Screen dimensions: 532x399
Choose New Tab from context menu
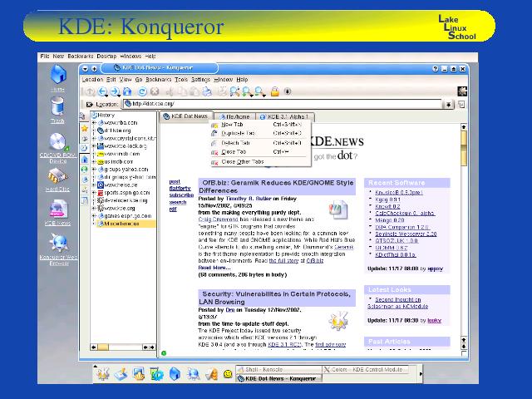(260, 125)
